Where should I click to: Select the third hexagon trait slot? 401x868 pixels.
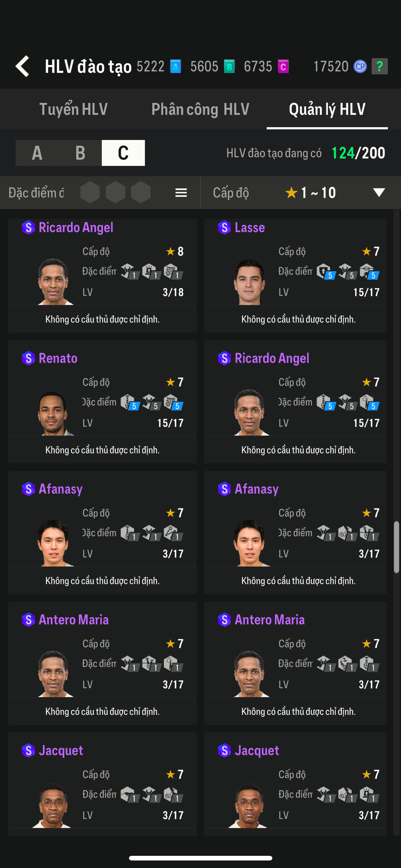click(x=141, y=193)
